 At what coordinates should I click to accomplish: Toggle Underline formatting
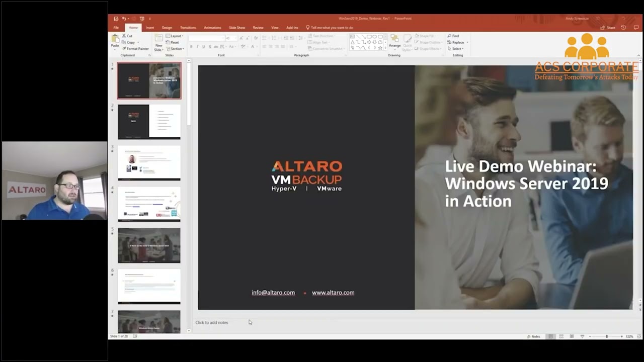click(203, 47)
